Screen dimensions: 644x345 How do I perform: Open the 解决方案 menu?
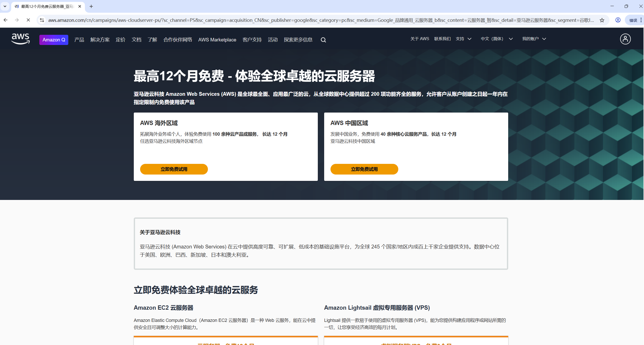(100, 40)
